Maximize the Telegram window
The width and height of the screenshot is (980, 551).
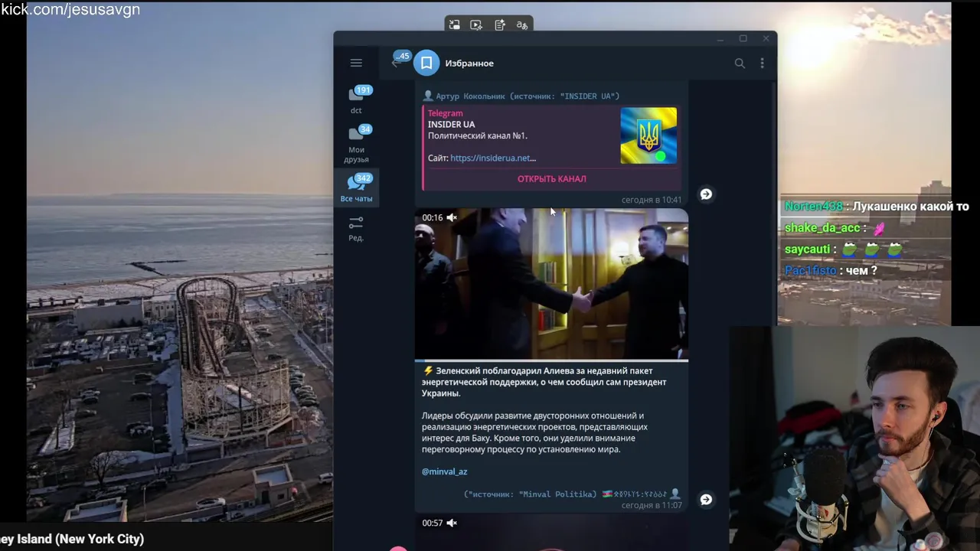pyautogui.click(x=743, y=38)
